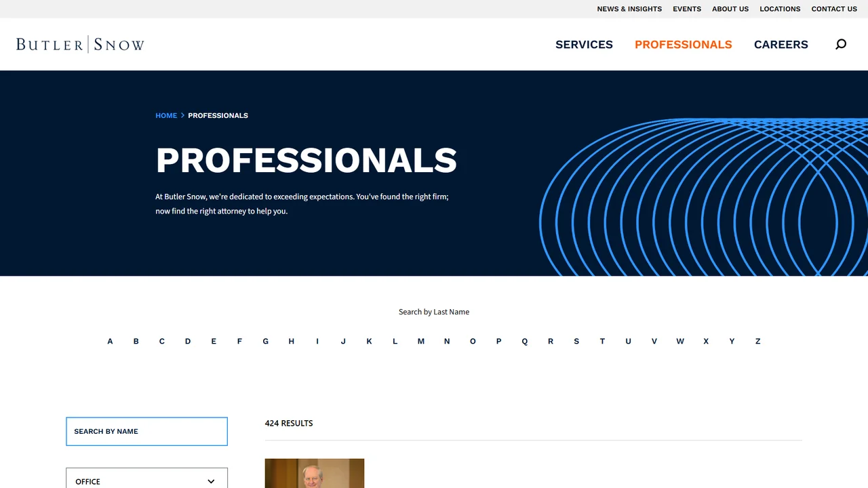
Task: Filter last names by letter C
Action: pyautogui.click(x=162, y=341)
